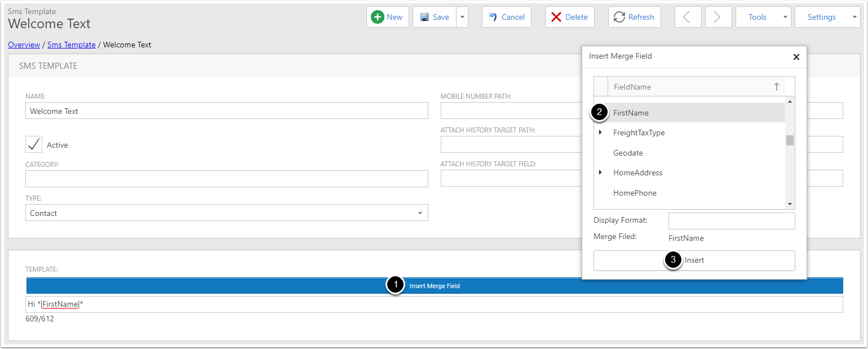Viewport: 868px width, 349px height.
Task: Click the red X Delete icon
Action: point(556,17)
